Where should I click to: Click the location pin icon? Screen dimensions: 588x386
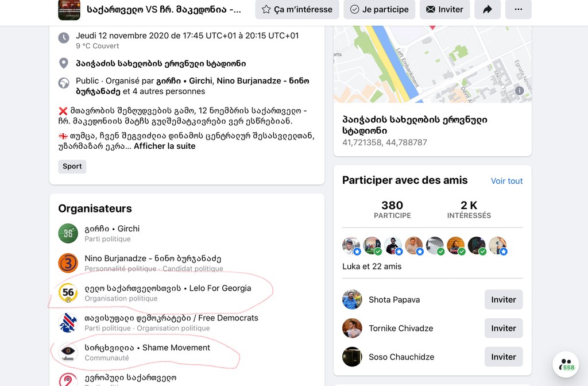pyautogui.click(x=64, y=63)
